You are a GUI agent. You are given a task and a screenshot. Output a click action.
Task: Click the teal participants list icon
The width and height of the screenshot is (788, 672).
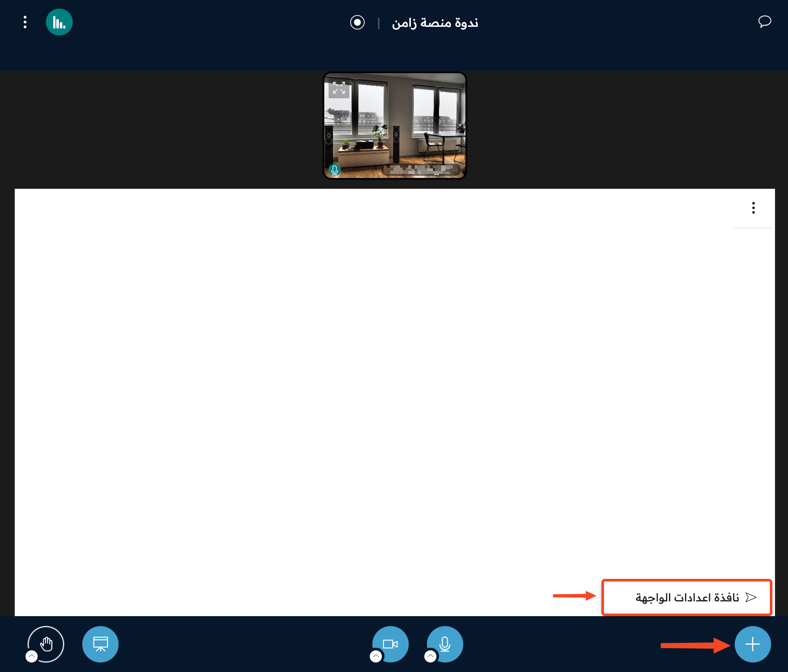click(59, 22)
